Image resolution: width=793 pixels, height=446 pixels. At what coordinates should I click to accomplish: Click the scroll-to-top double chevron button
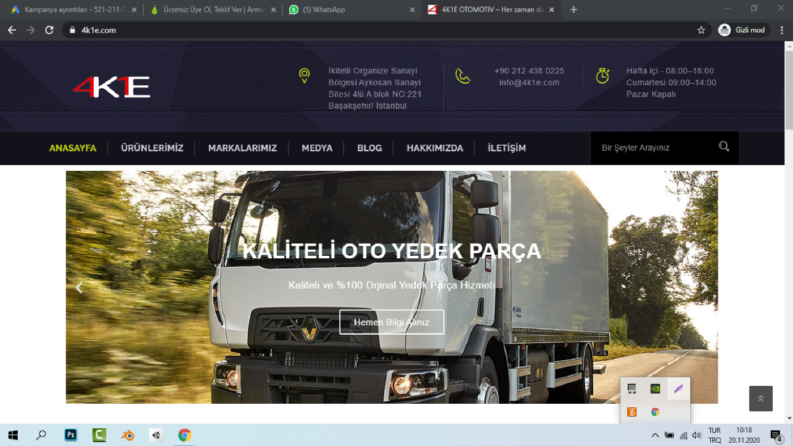pyautogui.click(x=761, y=398)
